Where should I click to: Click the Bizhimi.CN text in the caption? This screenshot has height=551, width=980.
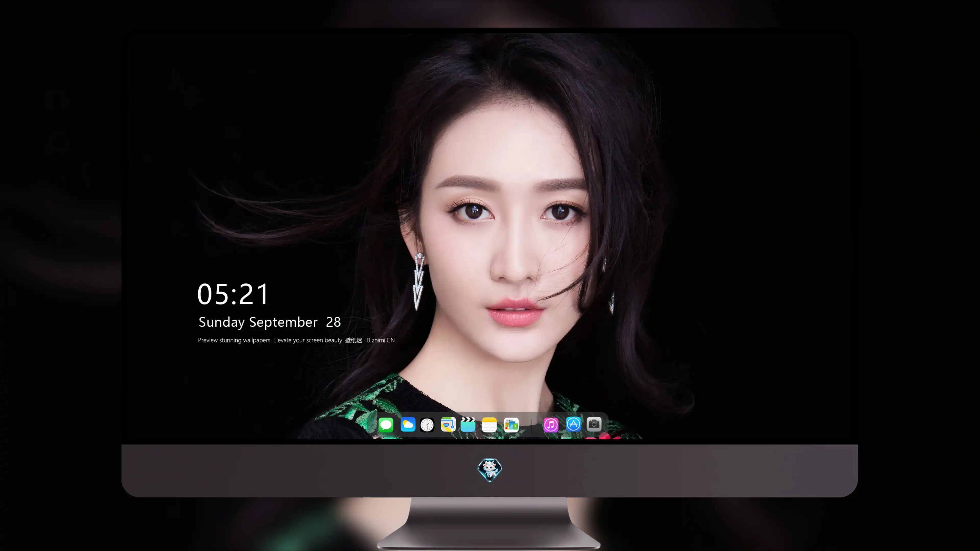tap(381, 340)
